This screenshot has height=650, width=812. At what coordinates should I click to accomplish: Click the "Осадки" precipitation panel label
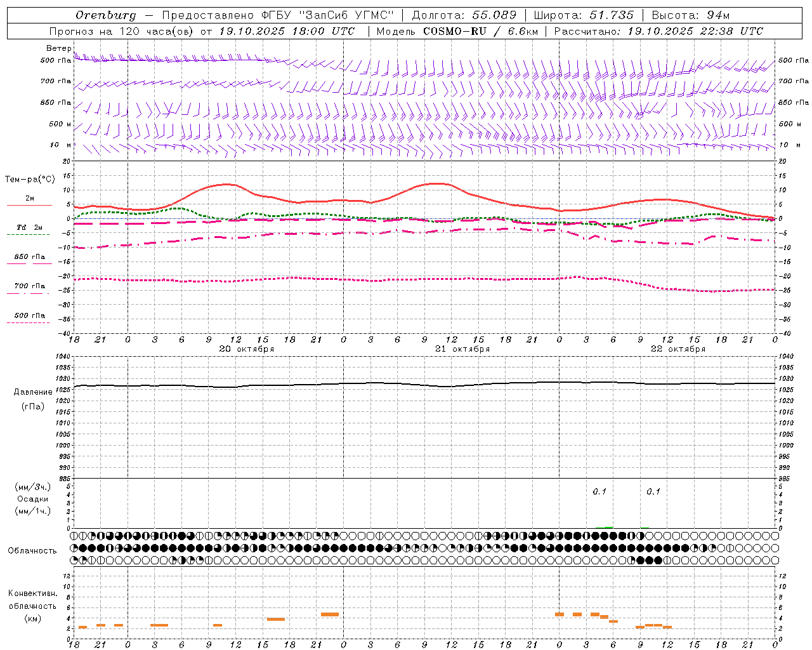pos(33,499)
